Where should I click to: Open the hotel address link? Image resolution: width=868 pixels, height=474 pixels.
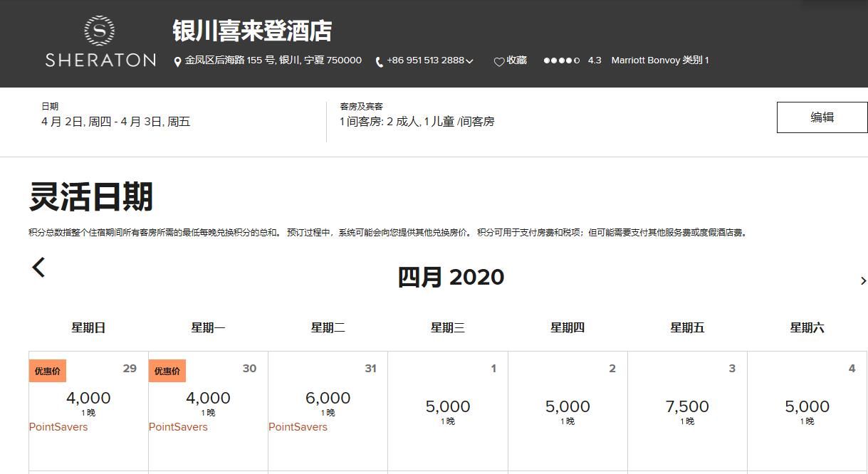273,60
